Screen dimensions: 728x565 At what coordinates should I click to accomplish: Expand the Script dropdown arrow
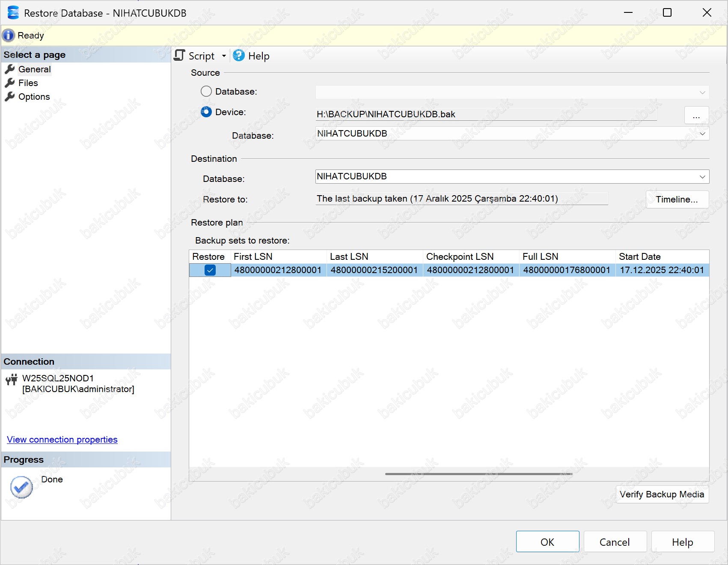click(x=224, y=56)
